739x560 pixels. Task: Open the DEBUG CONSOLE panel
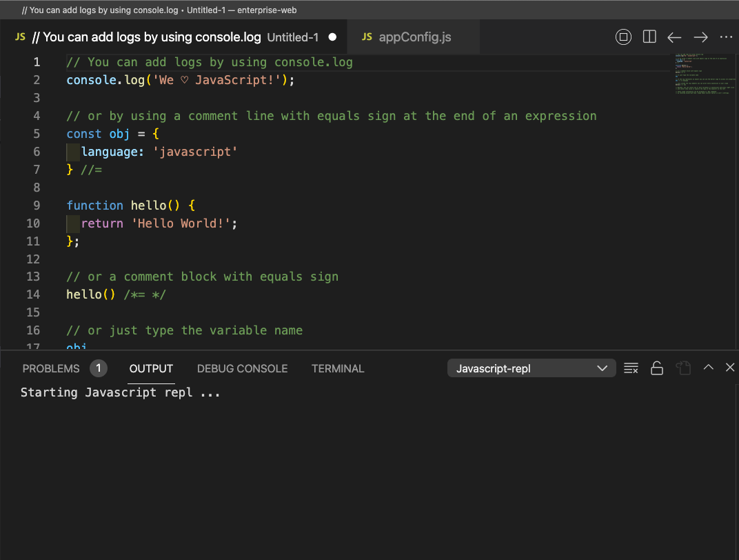(x=242, y=368)
